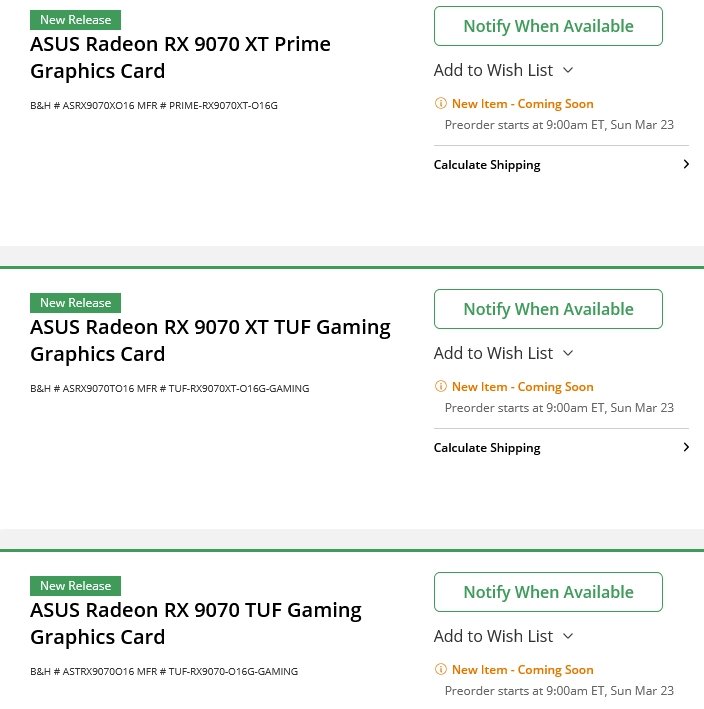The image size is (704, 709).
Task: Open the Add to Wish List dropdown for the Prime card
Action: 503,70
